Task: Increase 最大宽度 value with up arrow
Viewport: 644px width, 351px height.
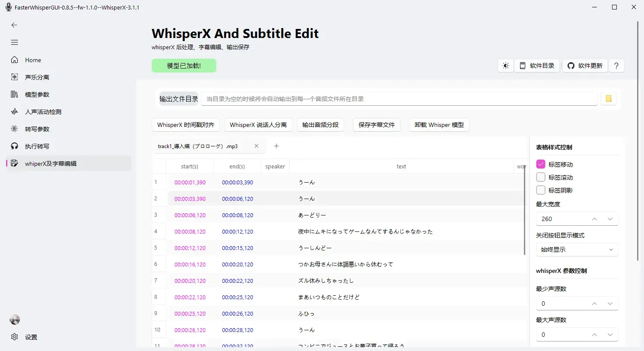Action: point(595,219)
